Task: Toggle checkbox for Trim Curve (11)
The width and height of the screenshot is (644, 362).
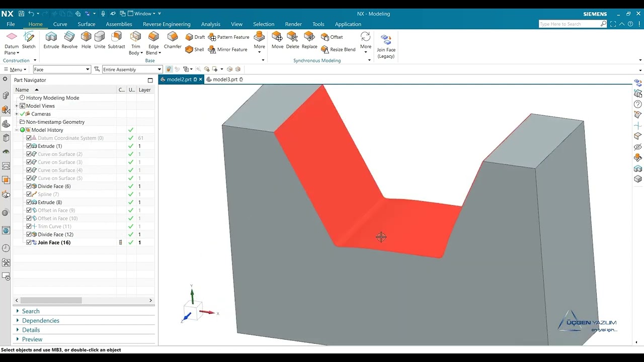Action: [x=29, y=226]
